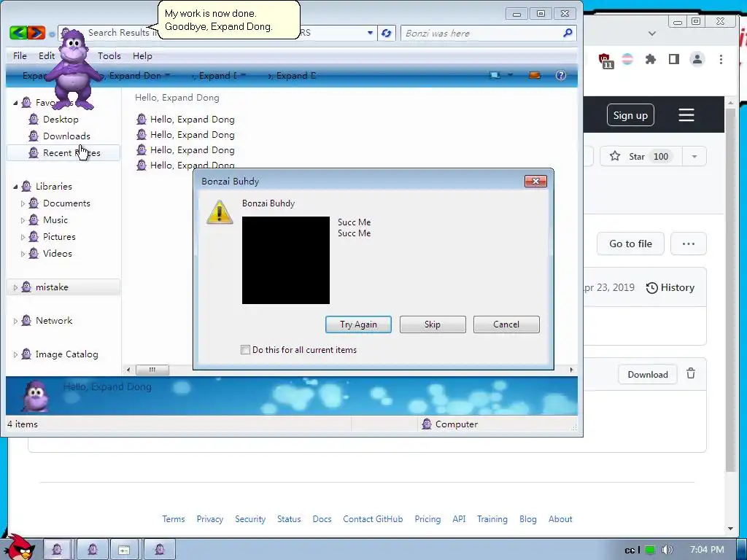The width and height of the screenshot is (747, 560).
Task: Open the Star list dropdown on GitHub
Action: coord(694,156)
